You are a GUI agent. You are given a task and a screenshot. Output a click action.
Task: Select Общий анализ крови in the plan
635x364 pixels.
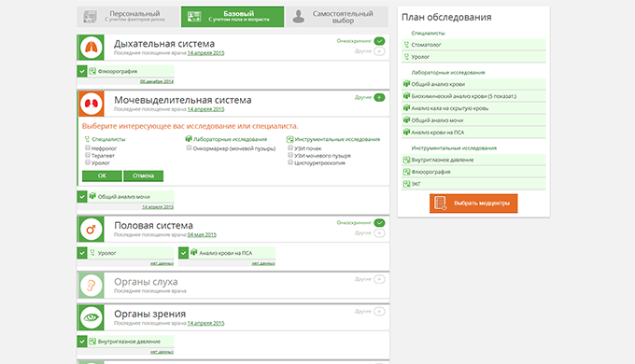click(473, 84)
